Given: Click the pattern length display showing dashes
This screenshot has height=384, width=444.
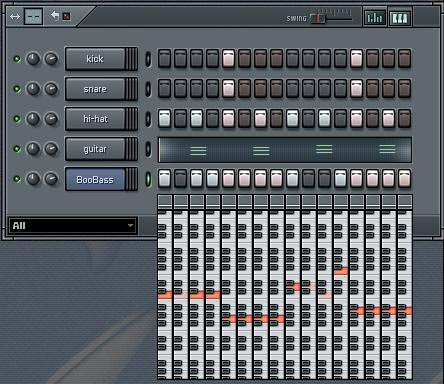Looking at the screenshot, I should 33,16.
